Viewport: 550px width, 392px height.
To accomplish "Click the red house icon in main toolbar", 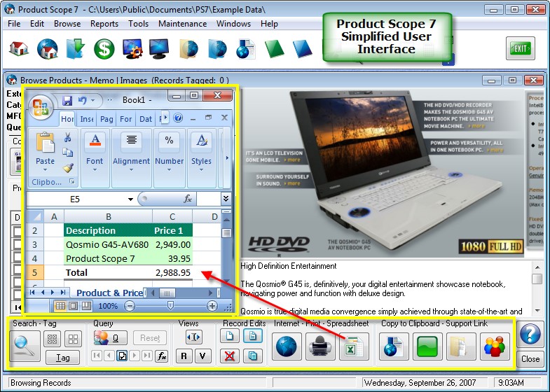I will (19, 48).
